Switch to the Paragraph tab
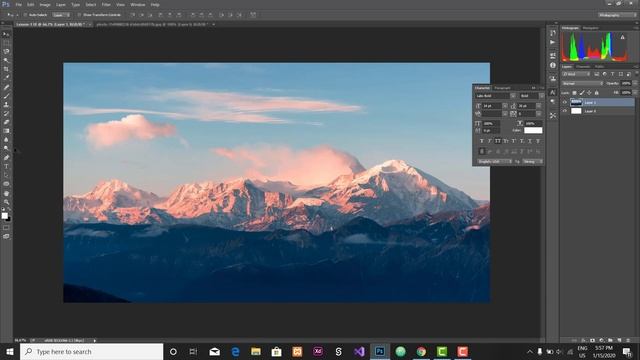 [x=502, y=88]
